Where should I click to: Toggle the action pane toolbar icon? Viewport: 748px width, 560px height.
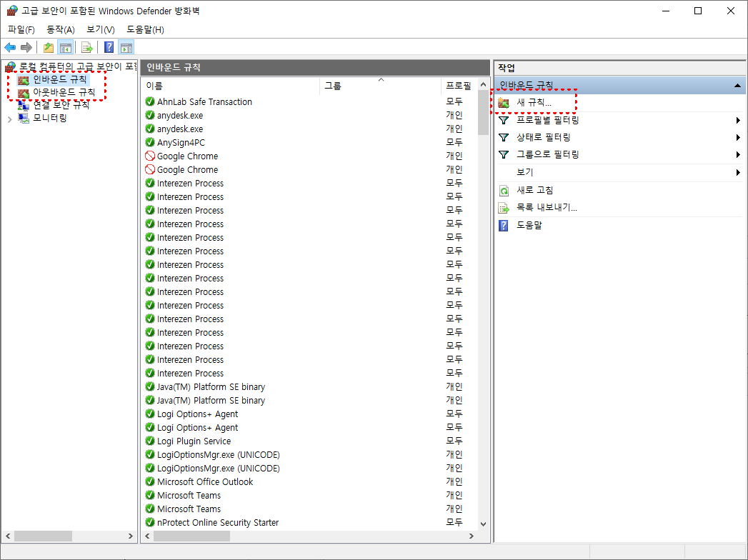[x=126, y=47]
